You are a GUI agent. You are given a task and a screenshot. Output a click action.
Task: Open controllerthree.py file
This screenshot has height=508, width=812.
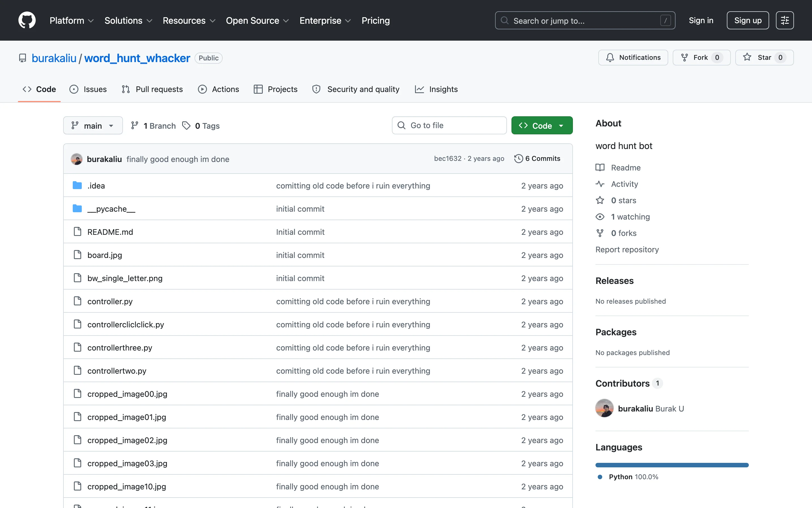click(120, 347)
